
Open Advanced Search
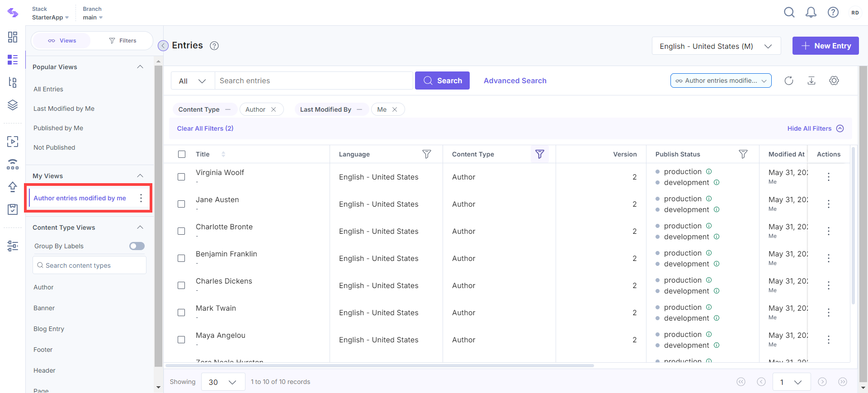point(515,80)
